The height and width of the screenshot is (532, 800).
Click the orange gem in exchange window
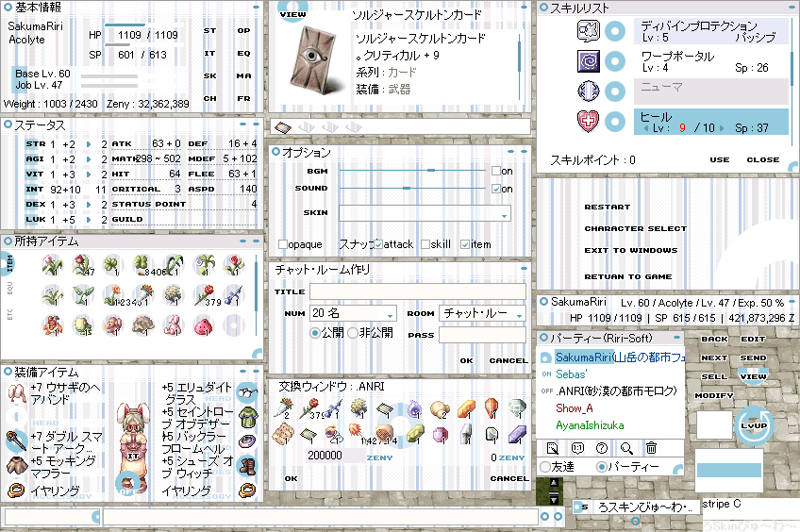466,408
